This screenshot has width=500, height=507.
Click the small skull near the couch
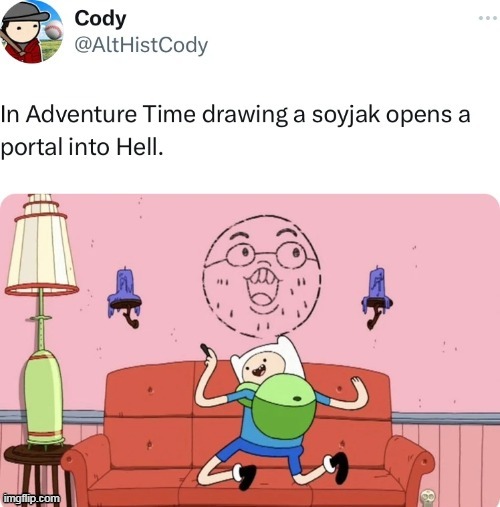pyautogui.click(x=427, y=498)
